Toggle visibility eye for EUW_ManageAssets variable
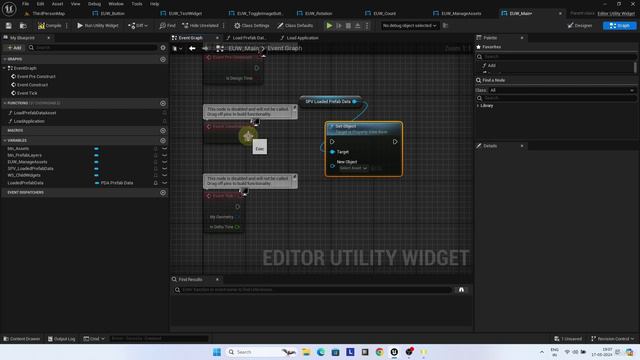This screenshot has height=360, width=640. point(164,162)
